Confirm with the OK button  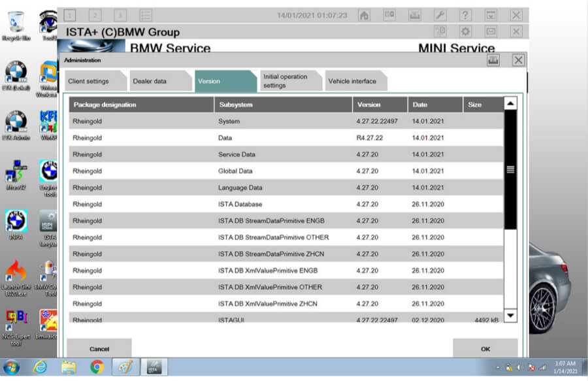[x=484, y=348]
